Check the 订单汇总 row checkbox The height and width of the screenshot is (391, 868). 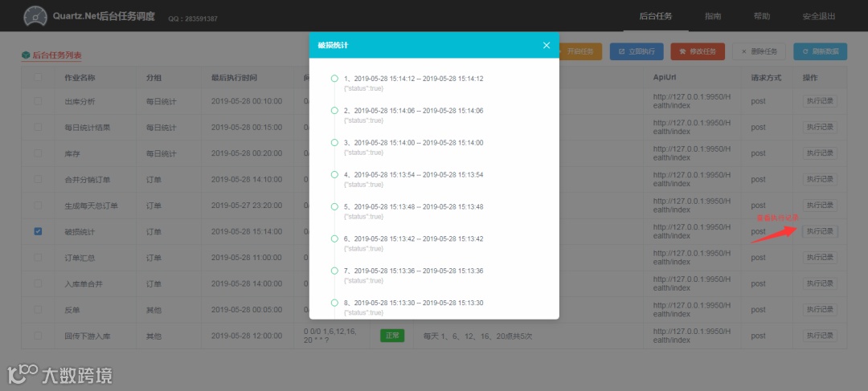pos(39,257)
